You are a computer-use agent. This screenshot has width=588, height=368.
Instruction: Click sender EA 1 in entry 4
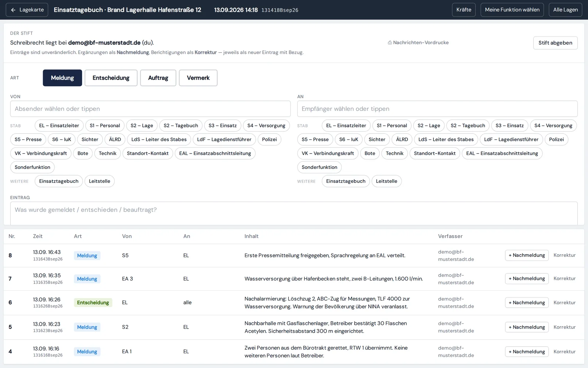[127, 352]
